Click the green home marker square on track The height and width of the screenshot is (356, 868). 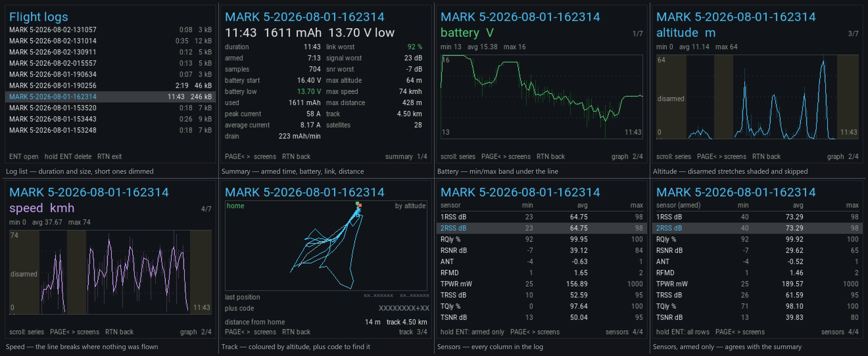357,204
